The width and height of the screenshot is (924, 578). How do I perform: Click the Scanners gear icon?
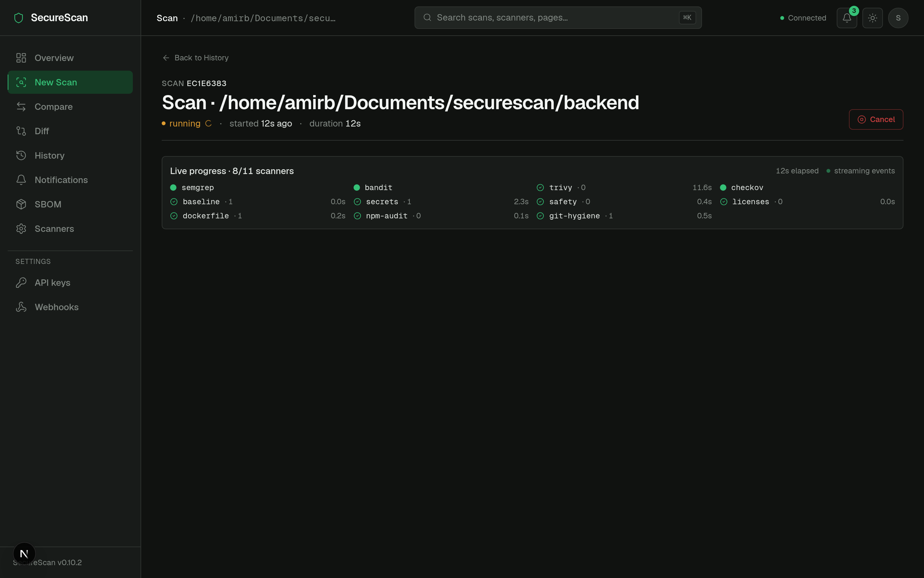(x=21, y=229)
